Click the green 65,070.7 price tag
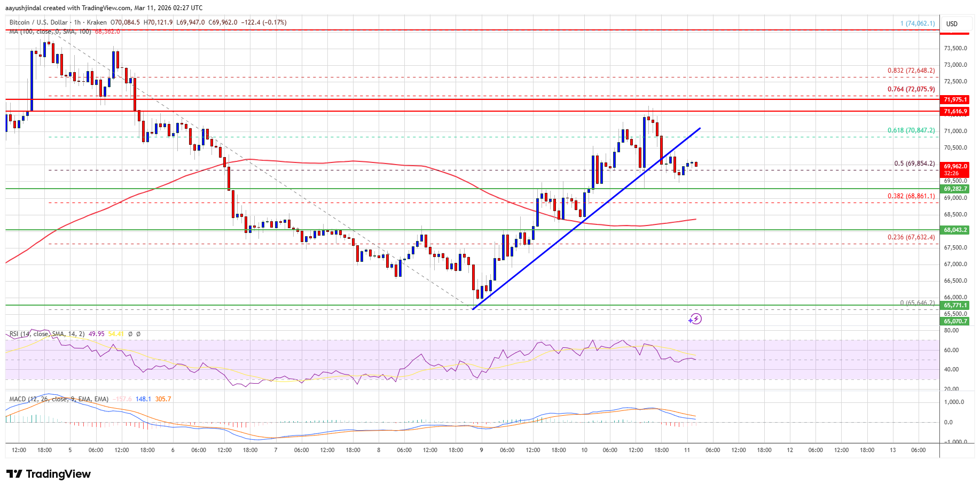The width and height of the screenshot is (980, 490). point(955,321)
